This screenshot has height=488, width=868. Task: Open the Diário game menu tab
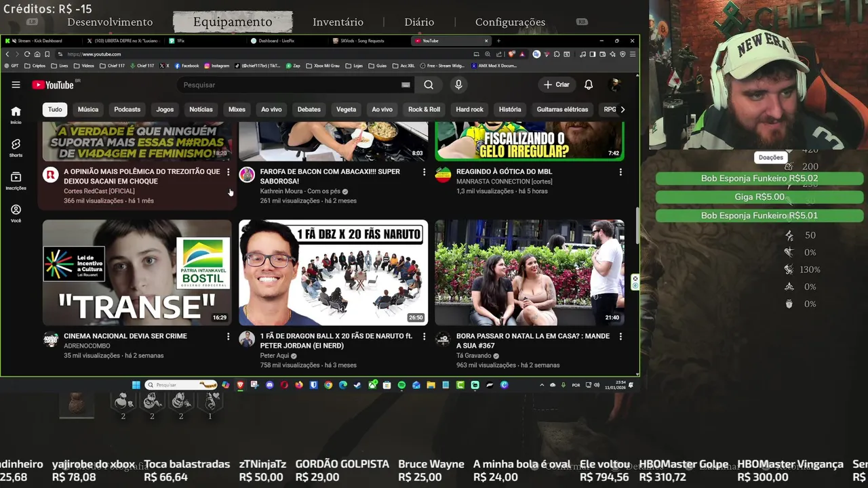point(419,22)
